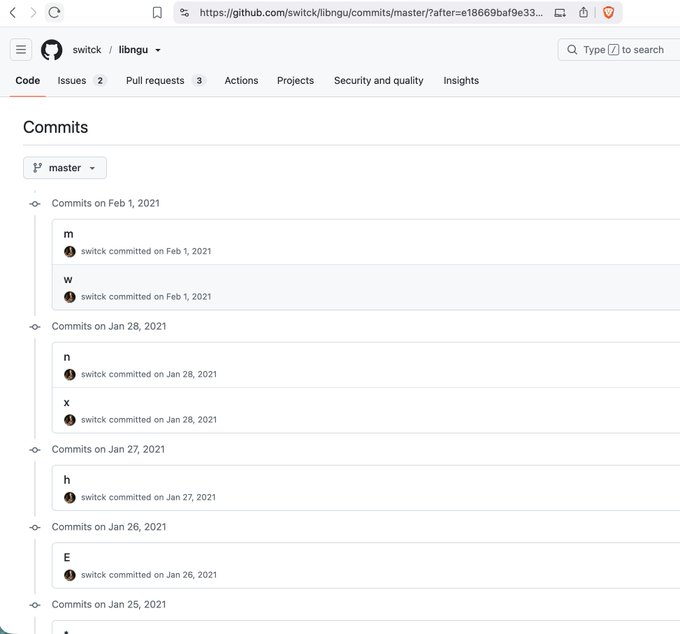Viewport: 680px width, 634px height.
Task: Click avatar next to commit 'E'
Action: tap(69, 575)
